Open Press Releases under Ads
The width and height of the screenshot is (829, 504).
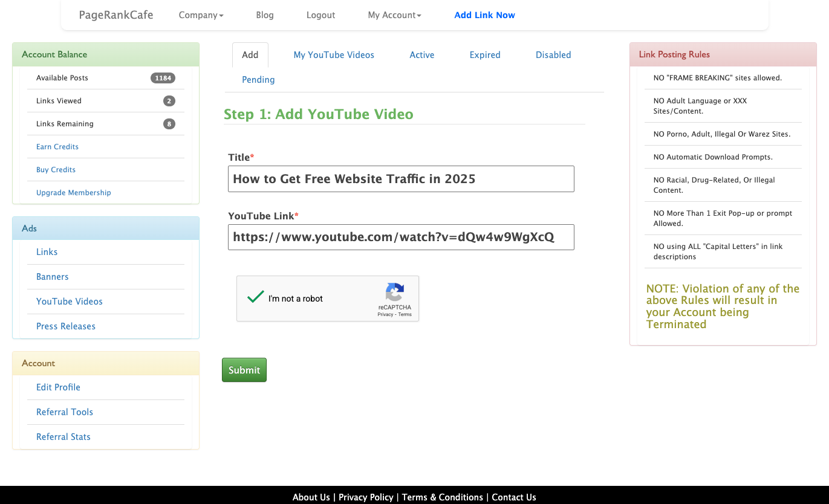coord(65,326)
